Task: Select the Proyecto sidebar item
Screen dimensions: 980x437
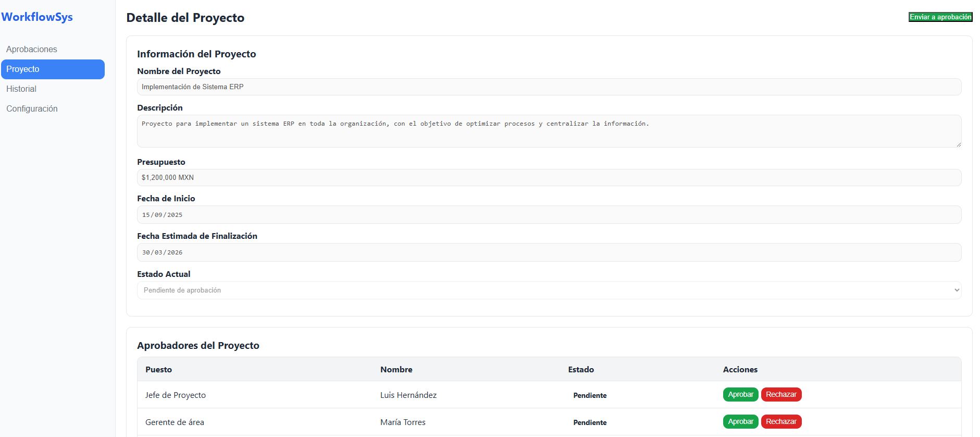Action: pyautogui.click(x=53, y=69)
